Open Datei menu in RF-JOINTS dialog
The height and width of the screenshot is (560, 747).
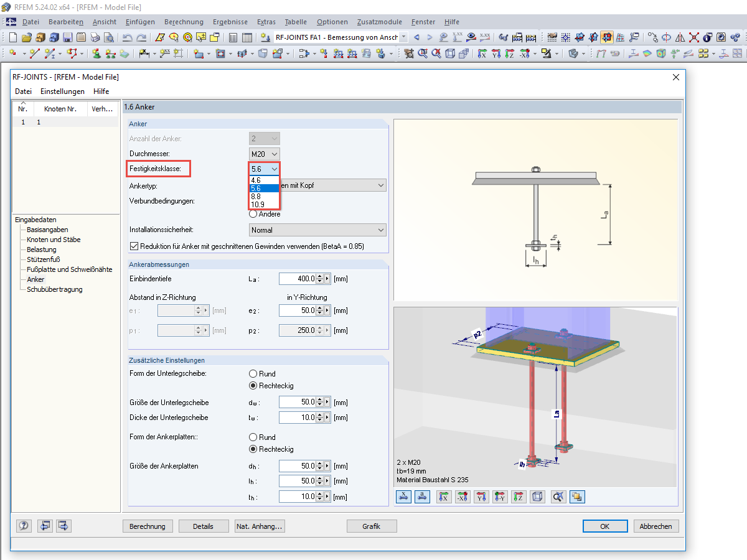(x=23, y=91)
